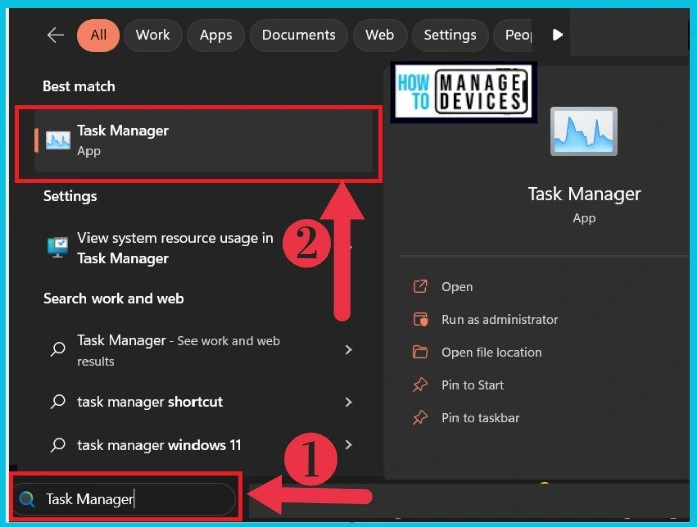Click the Open file location folder icon
The height and width of the screenshot is (527, 697).
coord(421,352)
